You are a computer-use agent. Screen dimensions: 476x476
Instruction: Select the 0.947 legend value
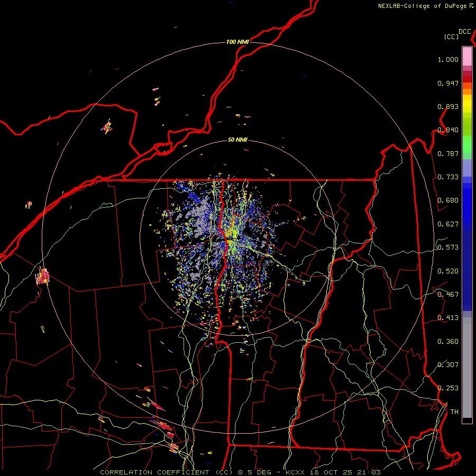tap(448, 83)
